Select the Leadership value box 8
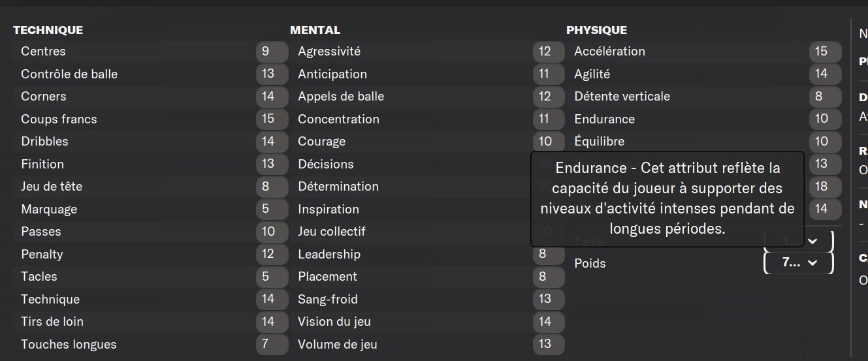 coord(549,254)
